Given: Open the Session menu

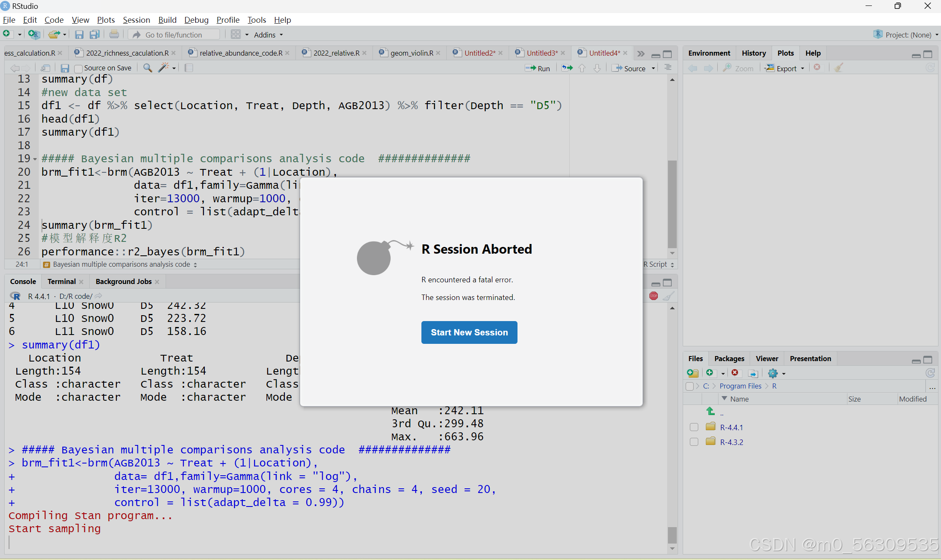Looking at the screenshot, I should 136,20.
